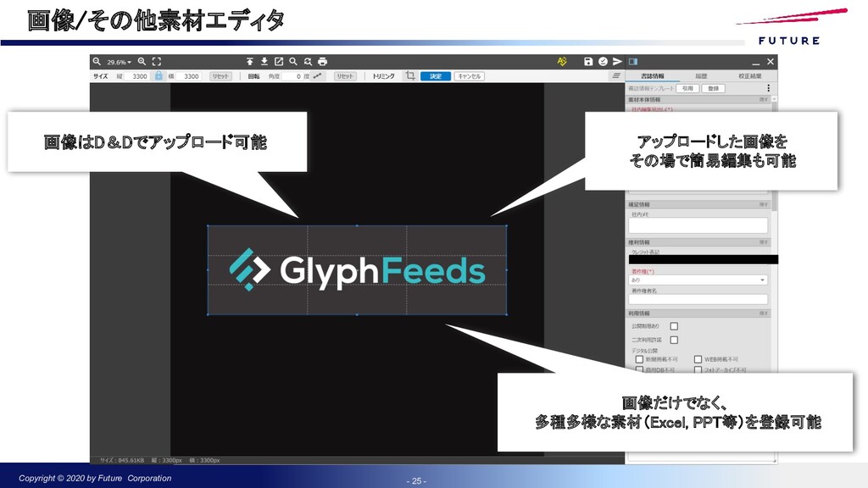The image size is (868, 488).
Task: Switch to the 履歴 tab
Action: click(x=701, y=75)
